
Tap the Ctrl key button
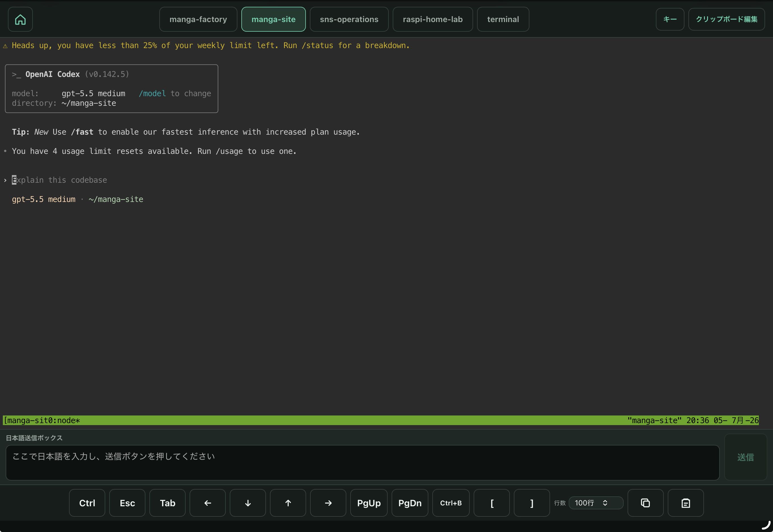[x=87, y=503]
